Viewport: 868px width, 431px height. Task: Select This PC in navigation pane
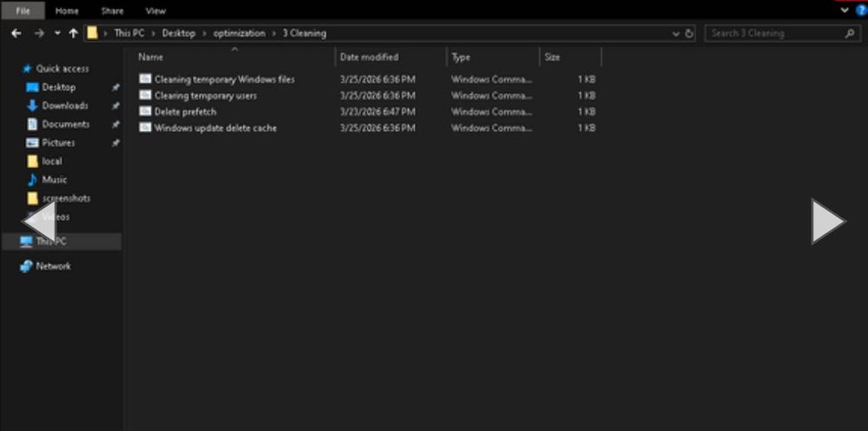(62, 241)
